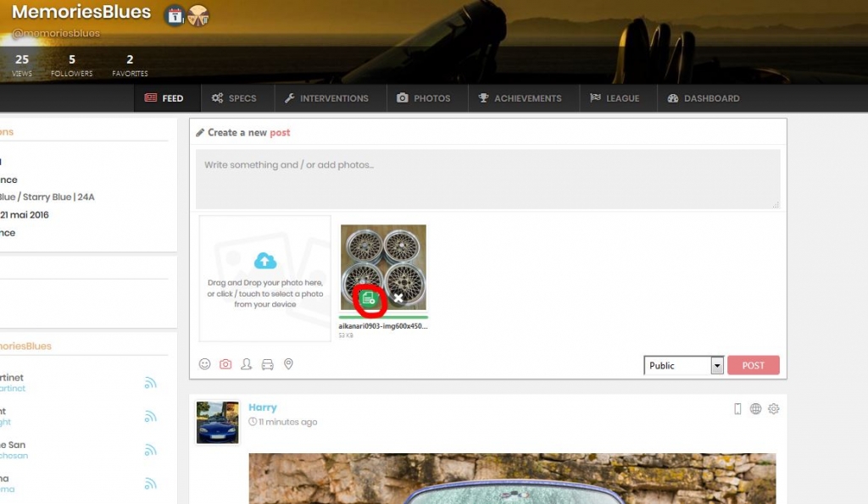Click the 53 KB file size text
This screenshot has width=868, height=504.
[x=346, y=335]
